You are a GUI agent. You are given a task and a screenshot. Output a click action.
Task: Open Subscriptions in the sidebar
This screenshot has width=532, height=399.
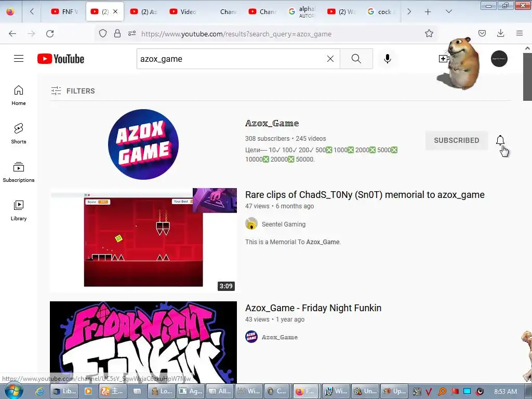(19, 172)
